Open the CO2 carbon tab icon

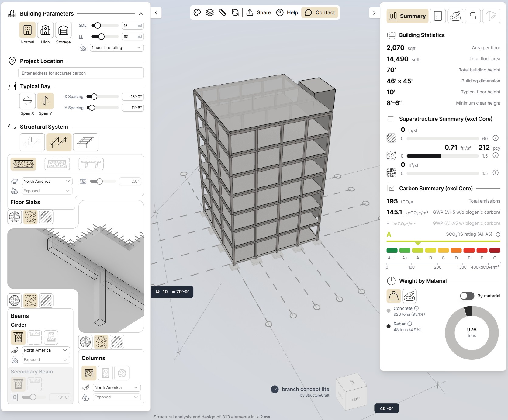point(455,16)
